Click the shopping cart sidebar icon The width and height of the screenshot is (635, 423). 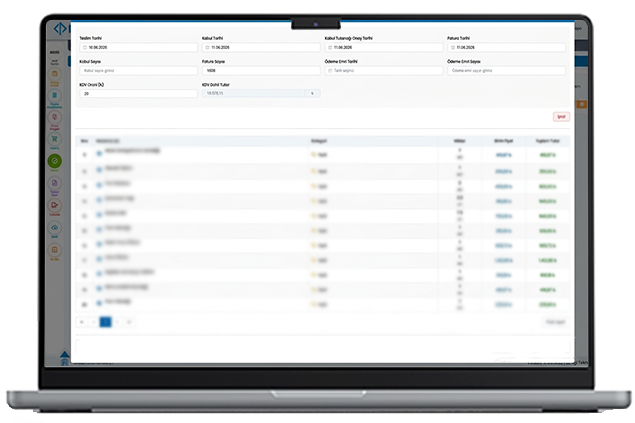tap(55, 139)
